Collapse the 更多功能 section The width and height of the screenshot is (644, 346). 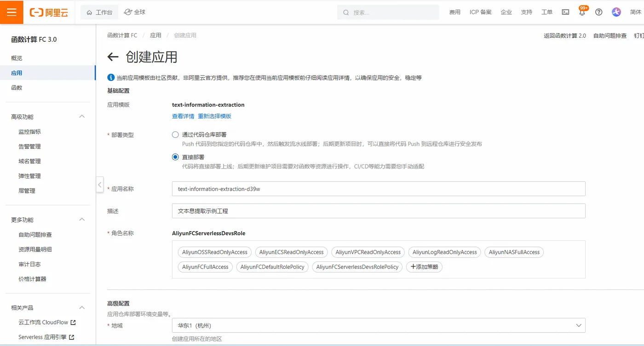click(82, 220)
